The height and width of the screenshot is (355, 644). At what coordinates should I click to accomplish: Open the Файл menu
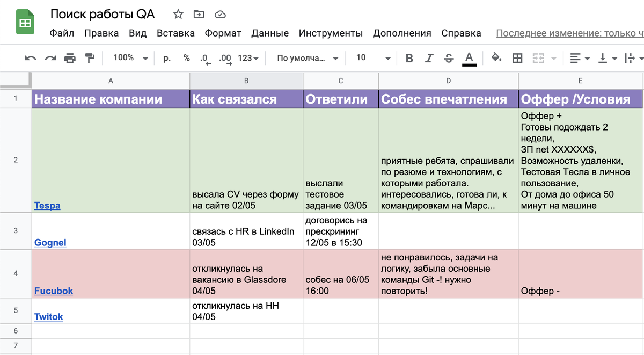click(x=62, y=33)
